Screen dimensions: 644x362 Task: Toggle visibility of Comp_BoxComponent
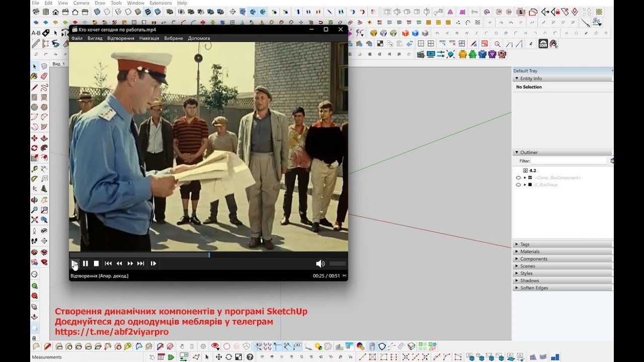[x=518, y=178]
